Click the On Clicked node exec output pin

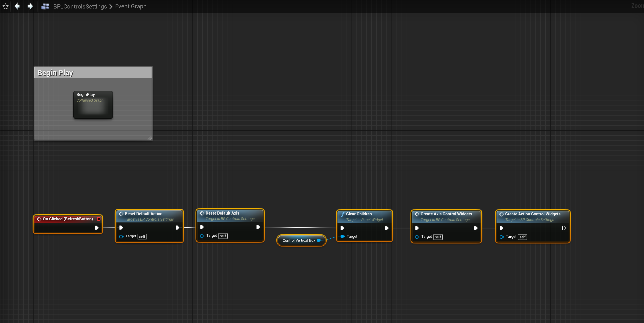click(97, 228)
